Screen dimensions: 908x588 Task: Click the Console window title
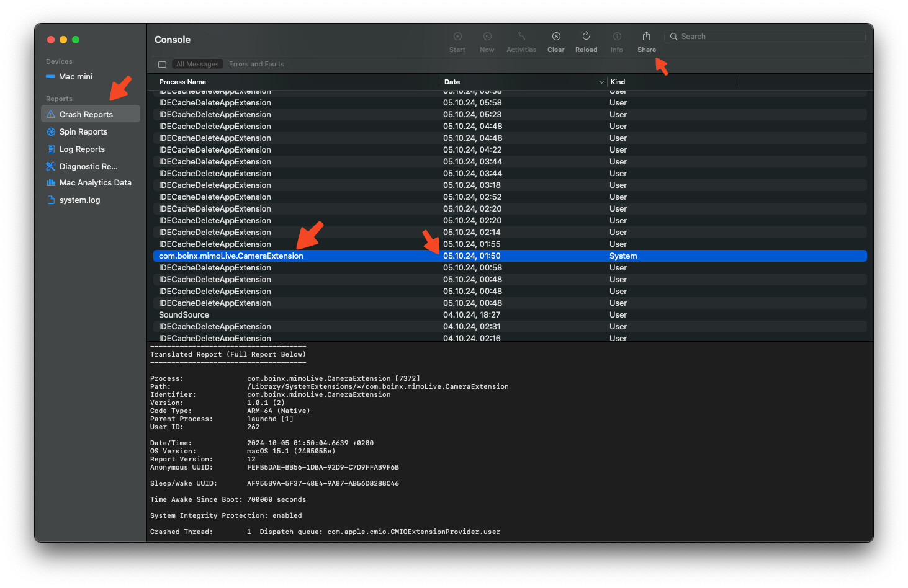[x=173, y=40]
